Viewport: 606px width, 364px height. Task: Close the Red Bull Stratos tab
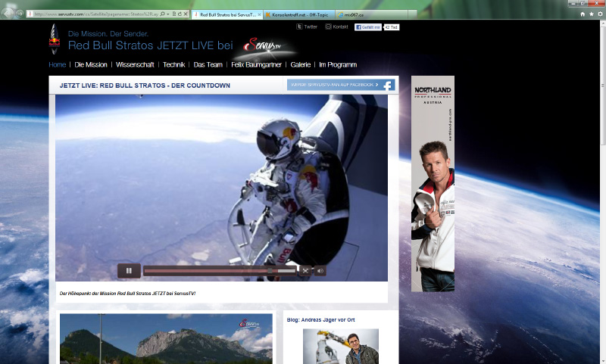259,14
